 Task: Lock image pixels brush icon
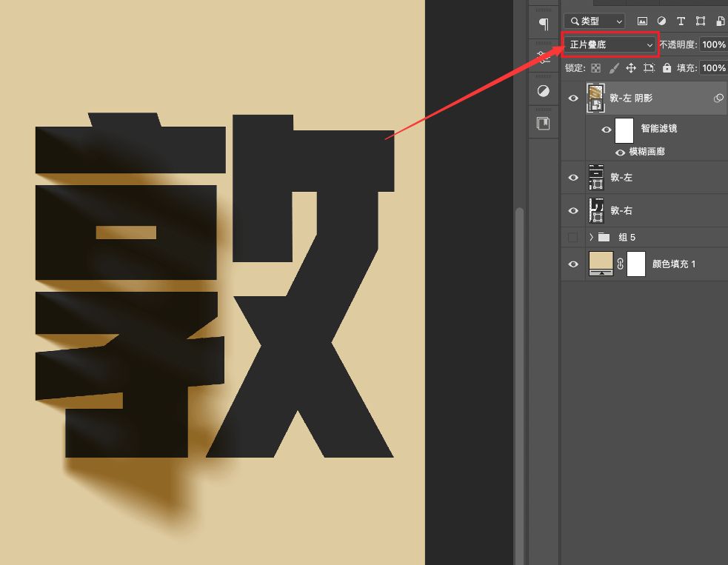pos(614,68)
